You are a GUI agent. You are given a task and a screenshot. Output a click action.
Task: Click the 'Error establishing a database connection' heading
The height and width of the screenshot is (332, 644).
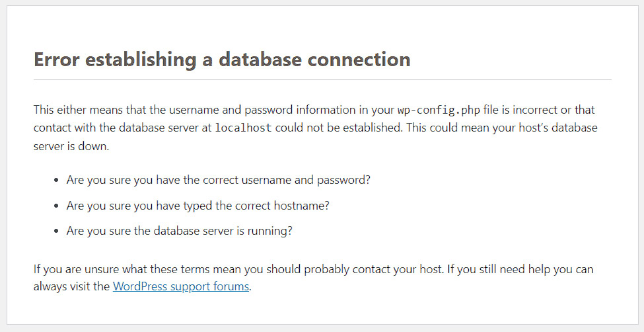(222, 60)
